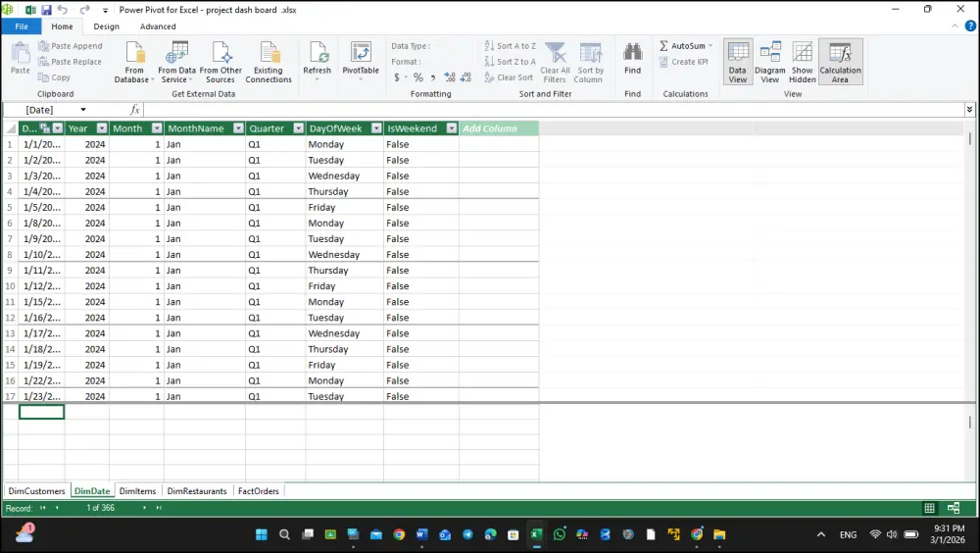Switch to diagram view from status bar

click(x=954, y=508)
